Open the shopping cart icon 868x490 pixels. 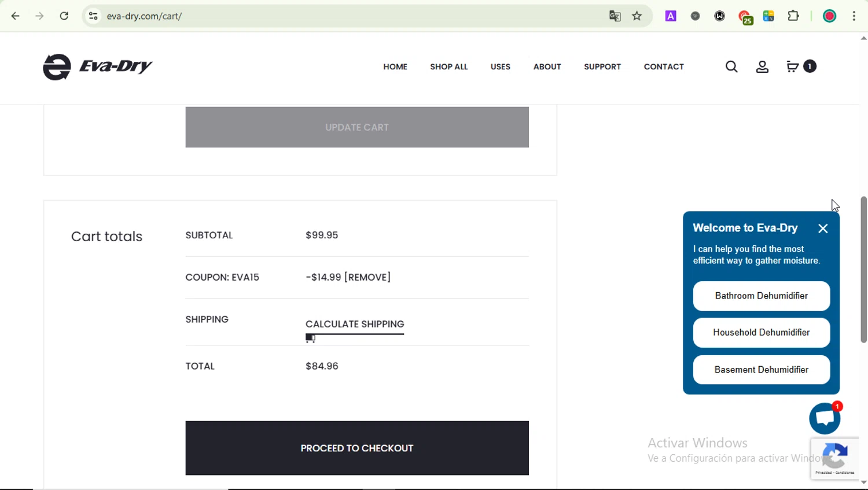pyautogui.click(x=793, y=67)
